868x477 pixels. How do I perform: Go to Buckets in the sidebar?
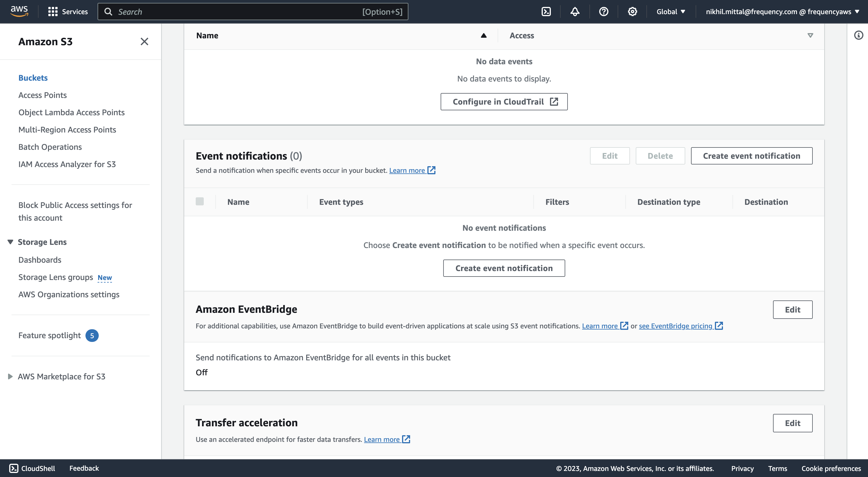(x=33, y=78)
